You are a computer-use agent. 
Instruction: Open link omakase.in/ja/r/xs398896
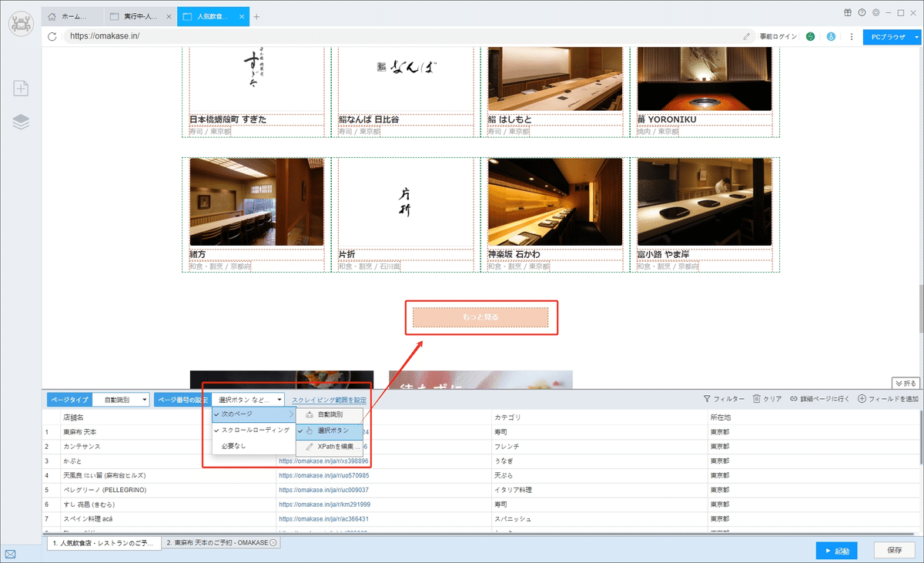(323, 461)
